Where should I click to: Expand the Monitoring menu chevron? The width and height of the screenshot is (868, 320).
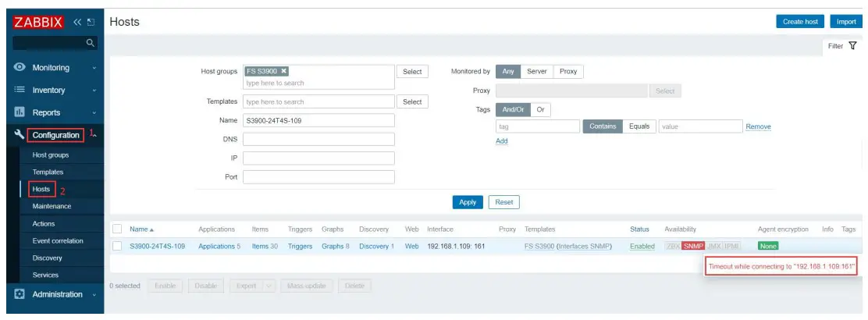(94, 68)
